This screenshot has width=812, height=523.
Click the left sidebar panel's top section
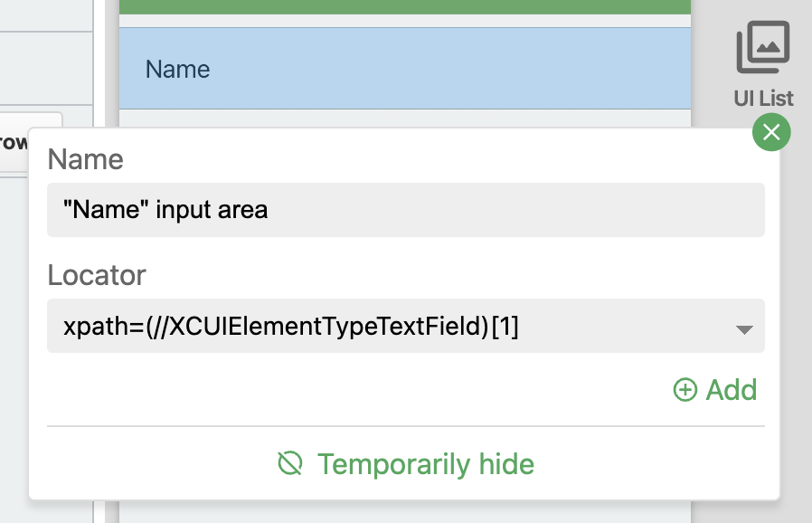point(46,15)
